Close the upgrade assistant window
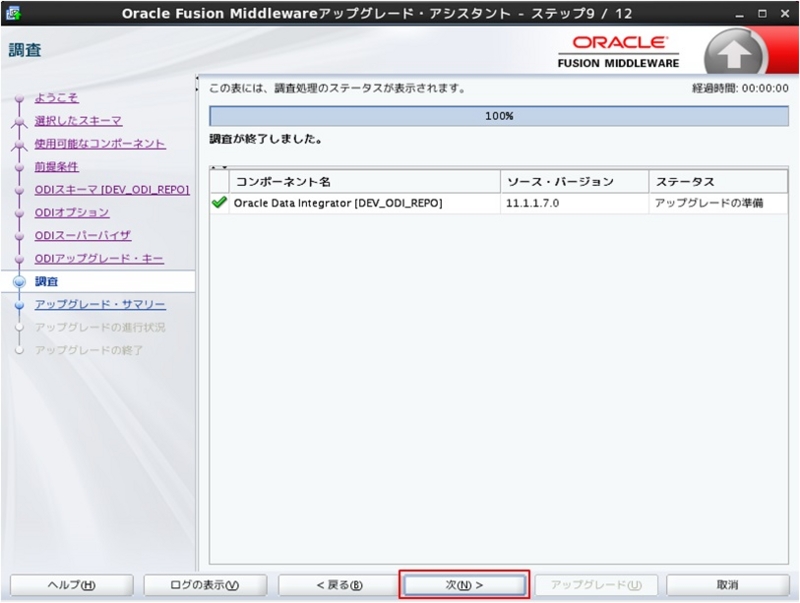 click(x=785, y=14)
